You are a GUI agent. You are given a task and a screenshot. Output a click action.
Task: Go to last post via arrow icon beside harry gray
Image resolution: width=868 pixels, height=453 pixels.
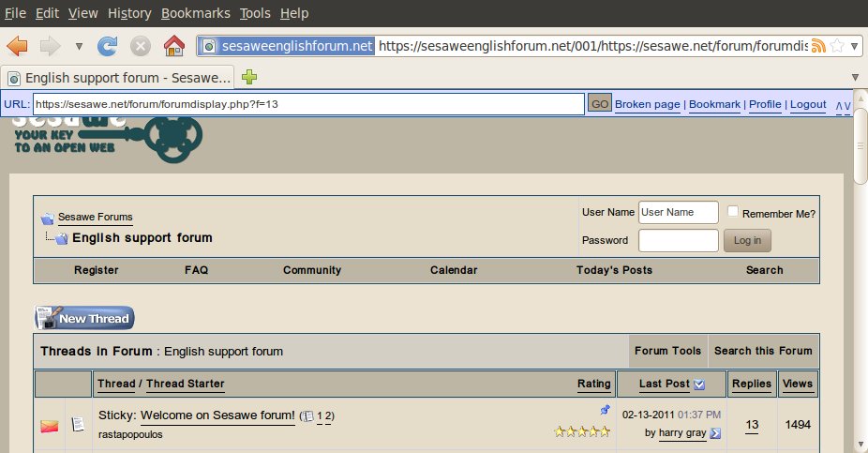(716, 433)
